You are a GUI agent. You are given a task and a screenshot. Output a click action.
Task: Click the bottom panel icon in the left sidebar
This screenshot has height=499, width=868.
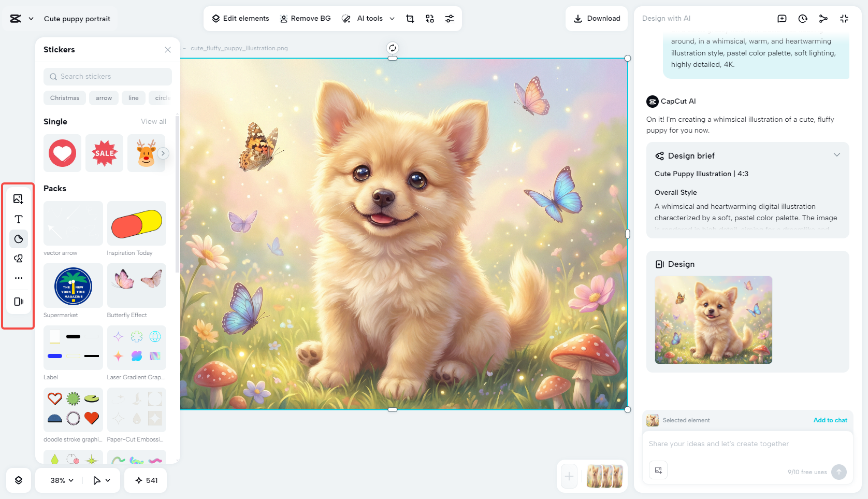point(19,302)
